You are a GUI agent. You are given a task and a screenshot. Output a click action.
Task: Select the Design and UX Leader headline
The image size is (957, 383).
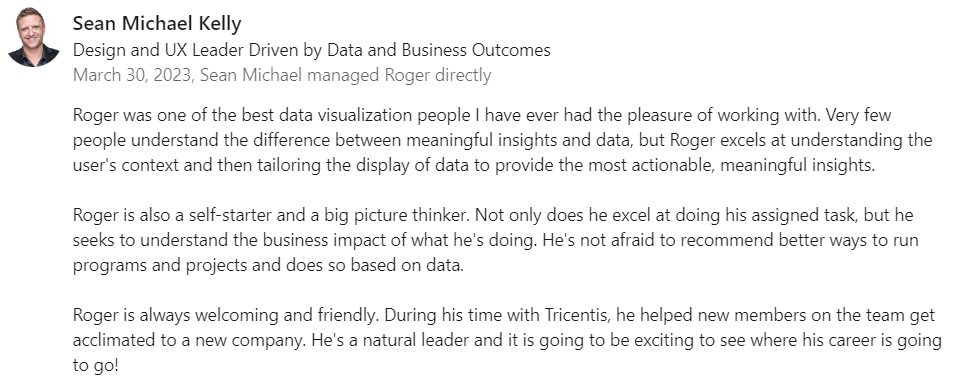[x=311, y=50]
